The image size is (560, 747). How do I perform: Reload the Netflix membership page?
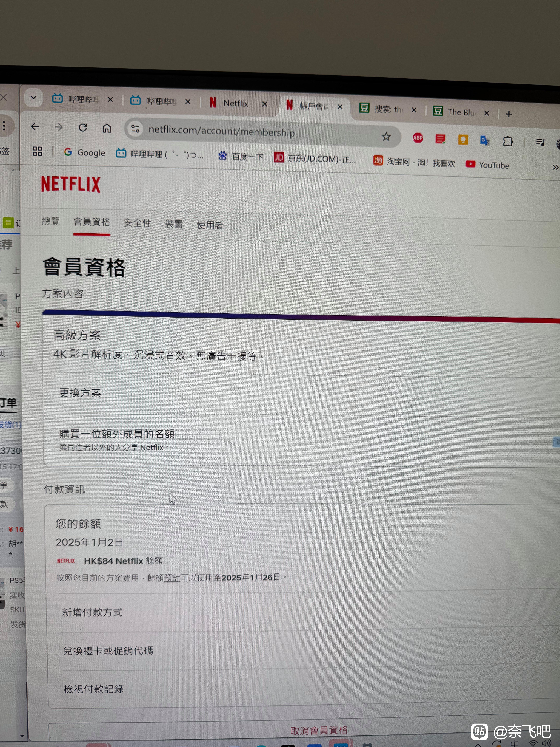tap(83, 128)
